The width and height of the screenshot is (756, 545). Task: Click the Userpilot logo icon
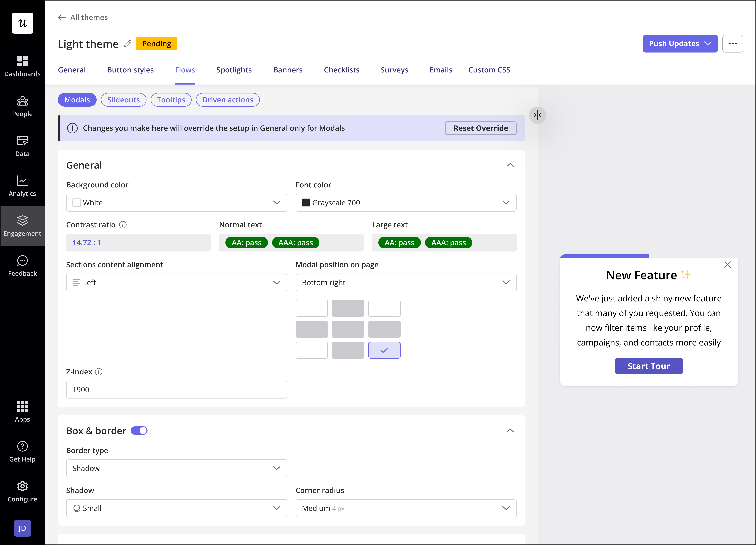22,23
